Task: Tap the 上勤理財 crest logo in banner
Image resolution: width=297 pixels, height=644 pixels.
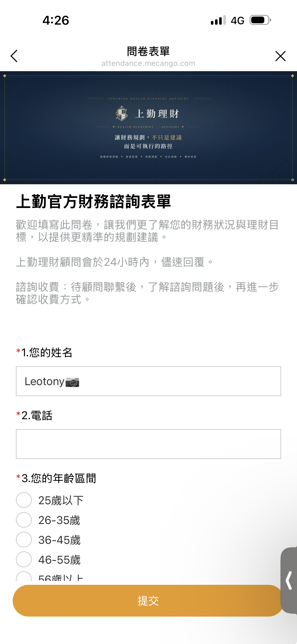Action: point(122,113)
